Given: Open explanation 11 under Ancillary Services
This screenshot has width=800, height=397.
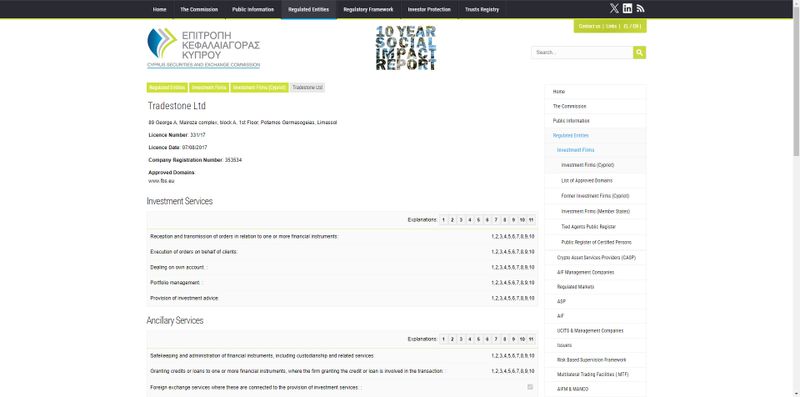Looking at the screenshot, I should click(x=531, y=339).
